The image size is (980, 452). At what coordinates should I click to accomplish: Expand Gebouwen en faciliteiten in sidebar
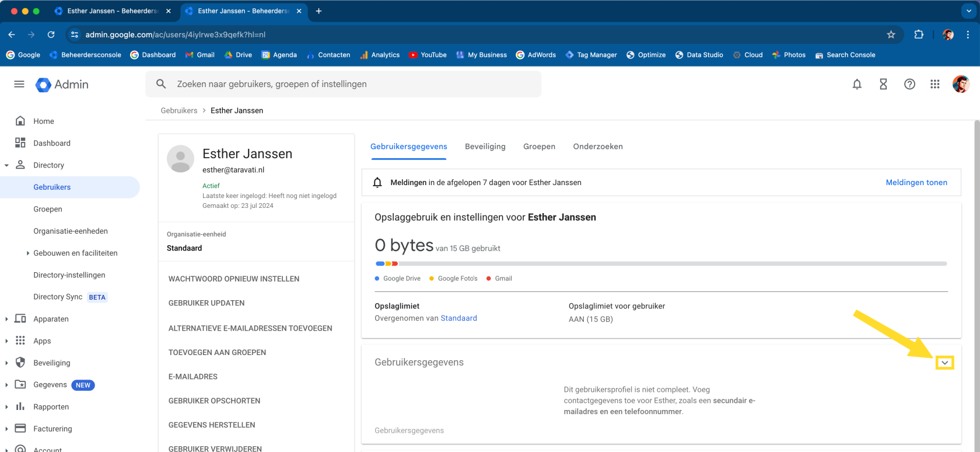point(28,253)
